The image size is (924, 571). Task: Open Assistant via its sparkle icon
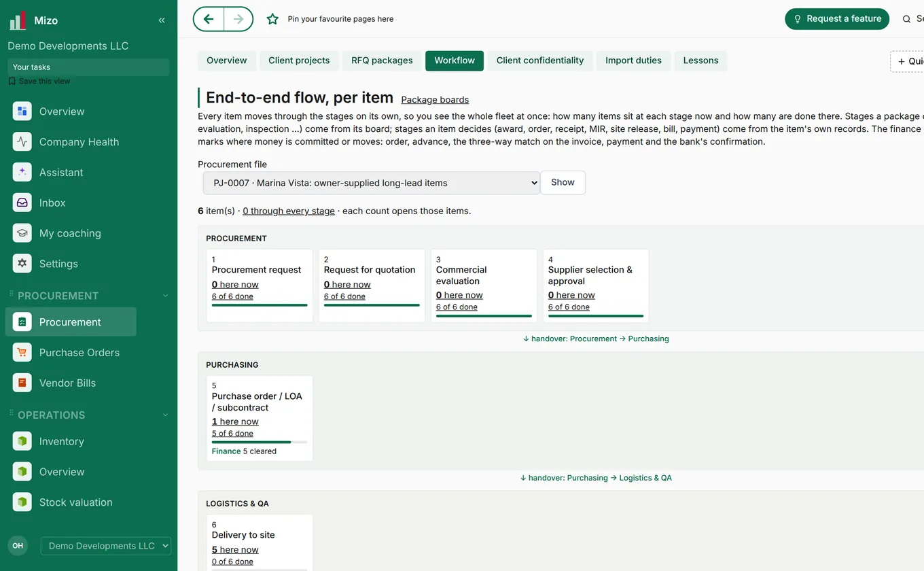(x=22, y=173)
